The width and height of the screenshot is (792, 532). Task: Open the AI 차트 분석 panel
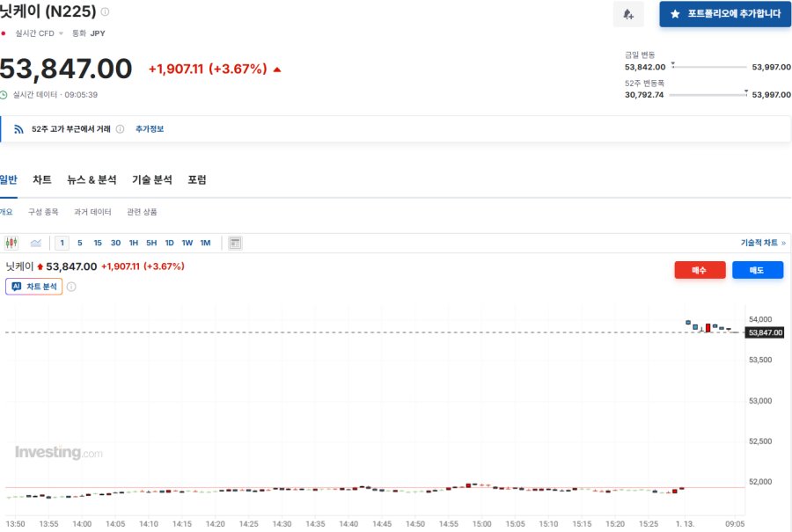34,287
